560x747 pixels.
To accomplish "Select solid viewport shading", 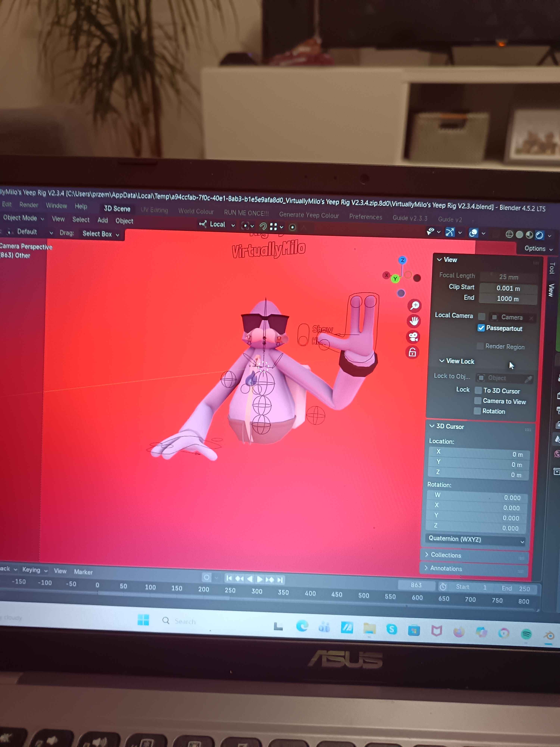I will pyautogui.click(x=519, y=234).
